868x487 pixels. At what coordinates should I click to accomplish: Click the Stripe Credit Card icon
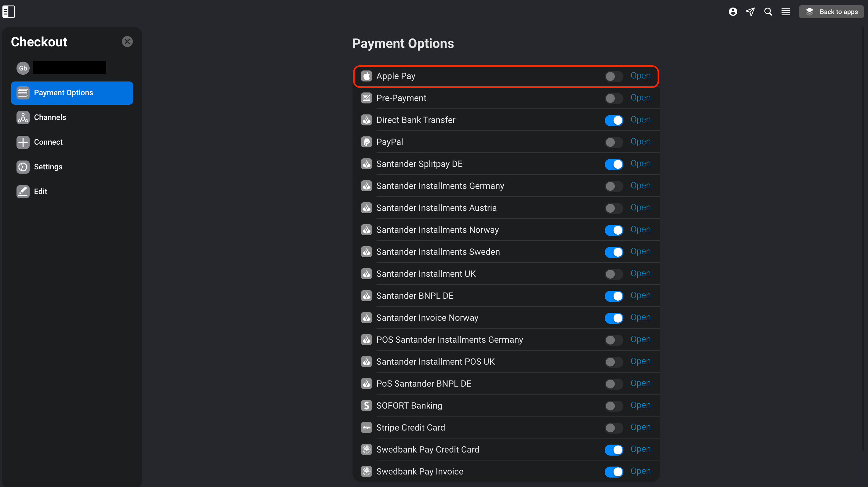366,427
